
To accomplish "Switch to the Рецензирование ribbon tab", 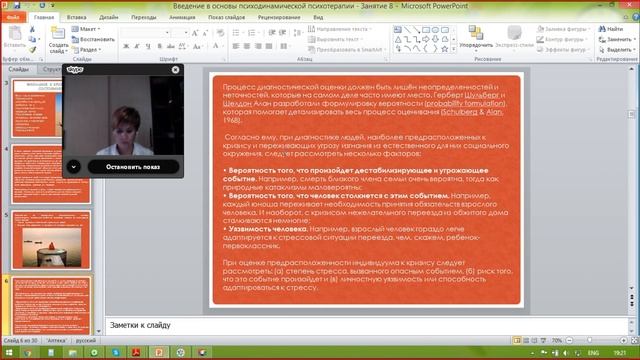I will [279, 17].
